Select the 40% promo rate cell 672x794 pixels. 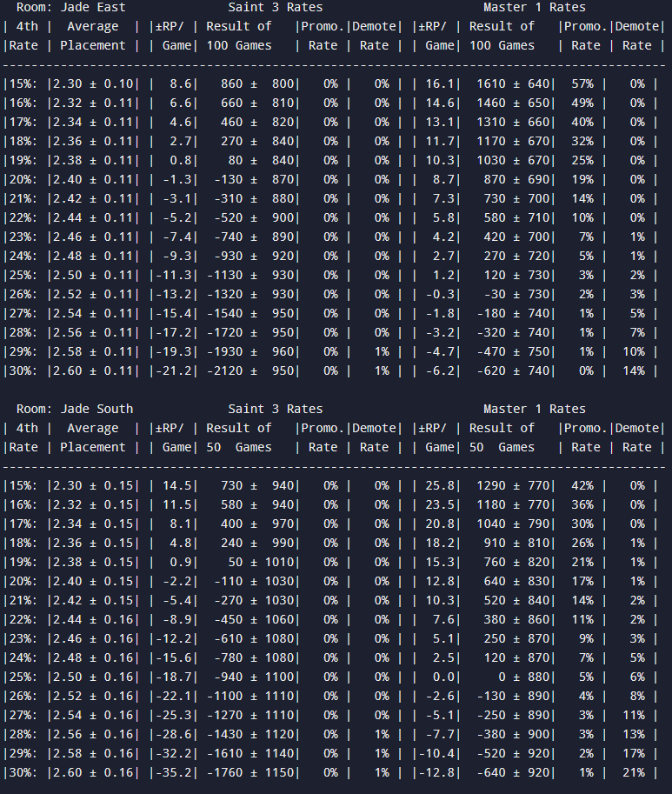click(582, 123)
